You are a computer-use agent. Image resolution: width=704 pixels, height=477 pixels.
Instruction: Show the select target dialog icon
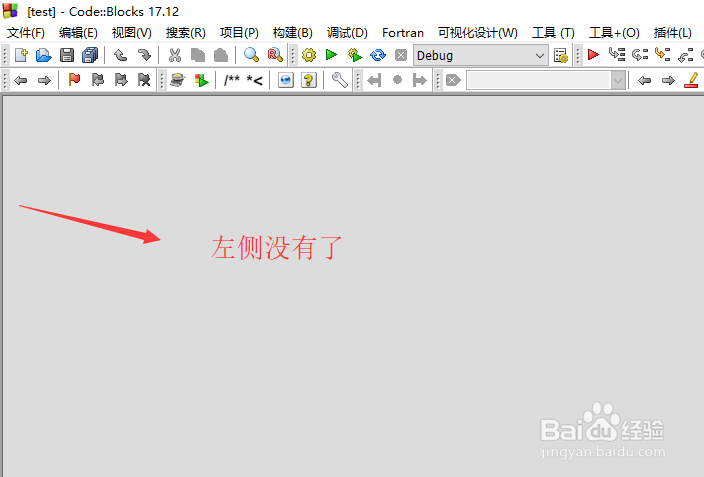tap(561, 55)
